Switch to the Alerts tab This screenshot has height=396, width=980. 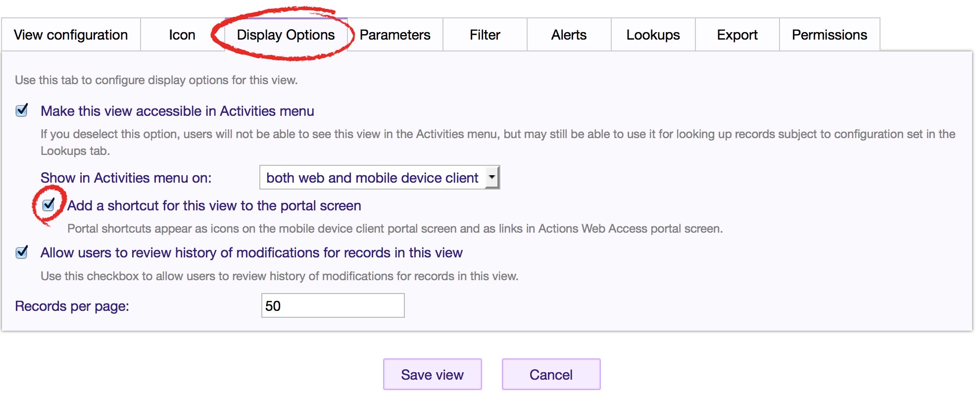(569, 35)
